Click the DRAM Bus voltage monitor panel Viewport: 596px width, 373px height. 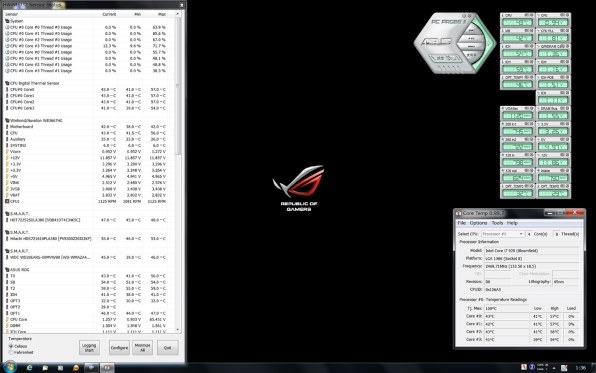coord(553,114)
